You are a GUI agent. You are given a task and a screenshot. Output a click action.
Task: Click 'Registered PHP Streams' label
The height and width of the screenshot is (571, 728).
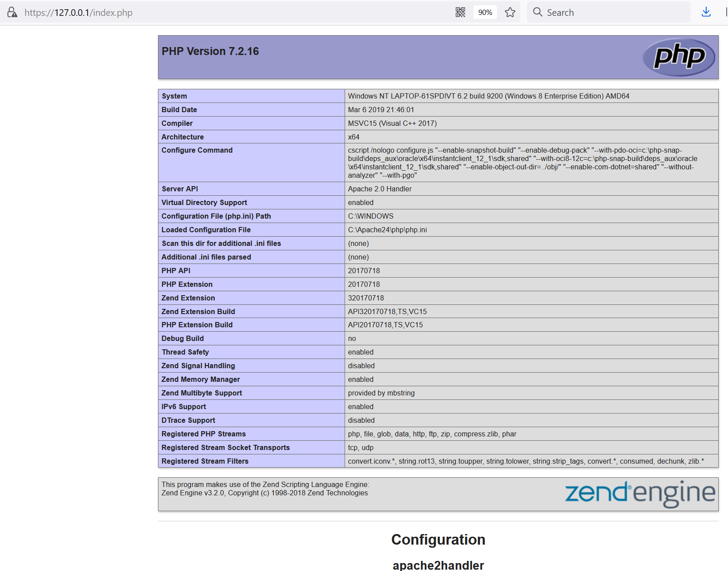[x=204, y=434]
